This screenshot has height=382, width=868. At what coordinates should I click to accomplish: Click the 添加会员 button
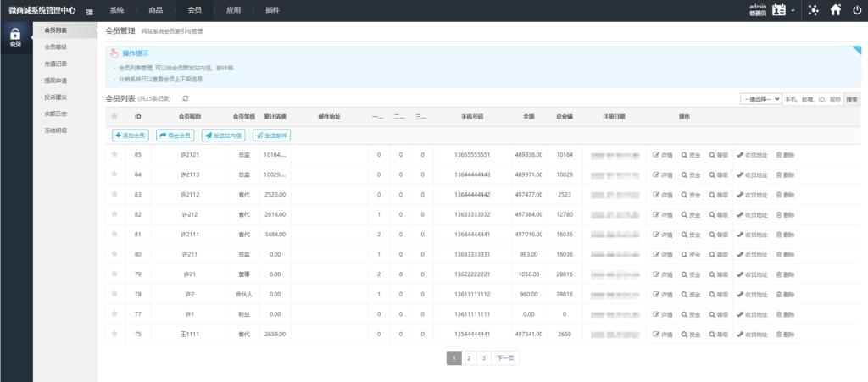(130, 136)
